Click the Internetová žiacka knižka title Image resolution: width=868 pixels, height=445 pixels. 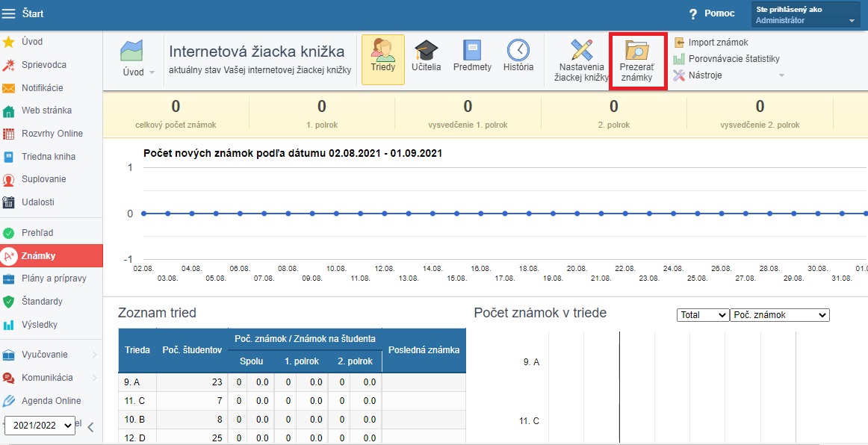(x=257, y=52)
